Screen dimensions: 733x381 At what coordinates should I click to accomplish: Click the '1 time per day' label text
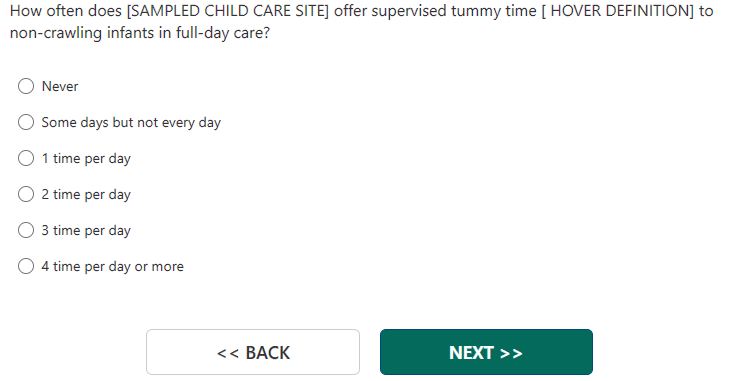(x=86, y=158)
